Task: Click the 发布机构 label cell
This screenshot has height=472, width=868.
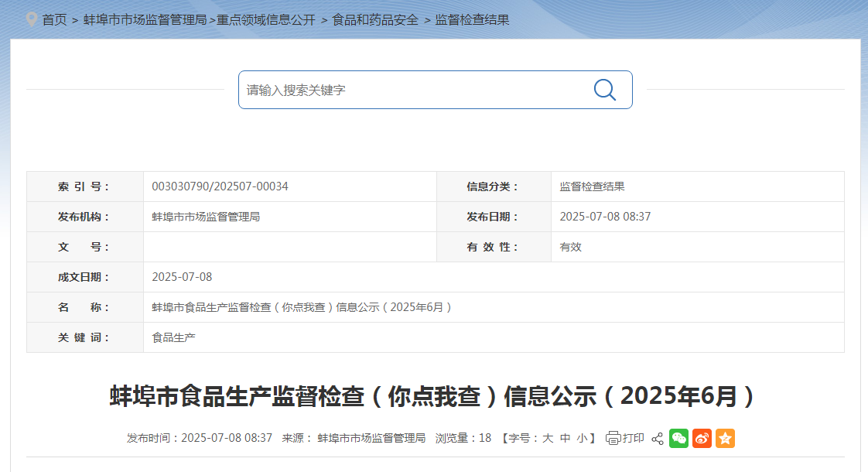Action: pos(85,217)
